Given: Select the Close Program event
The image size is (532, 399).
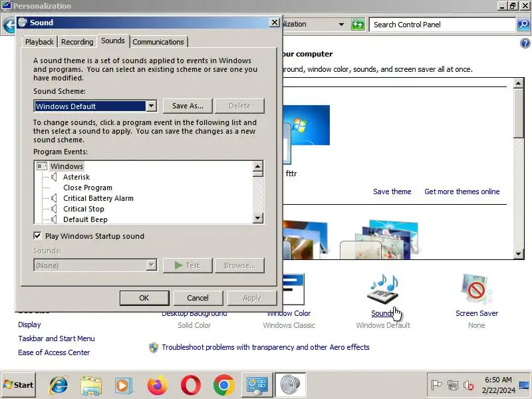Looking at the screenshot, I should pos(88,188).
